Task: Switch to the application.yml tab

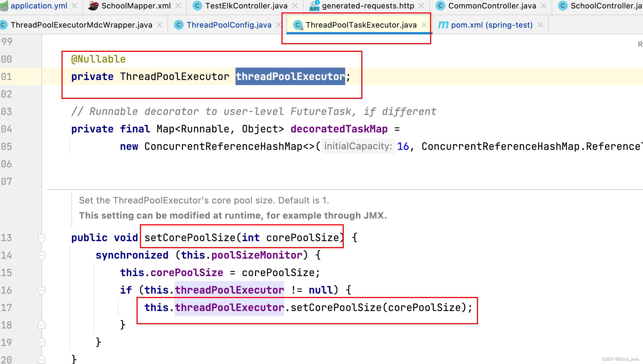Action: pyautogui.click(x=39, y=6)
